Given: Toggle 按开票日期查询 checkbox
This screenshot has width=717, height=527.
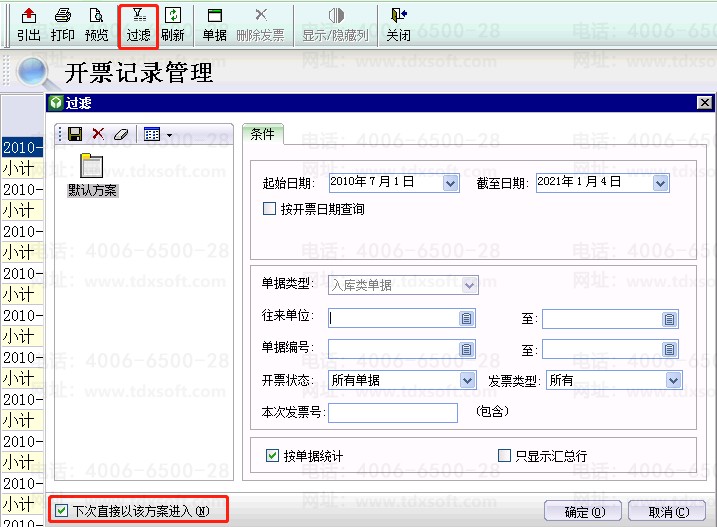Looking at the screenshot, I should point(269,209).
